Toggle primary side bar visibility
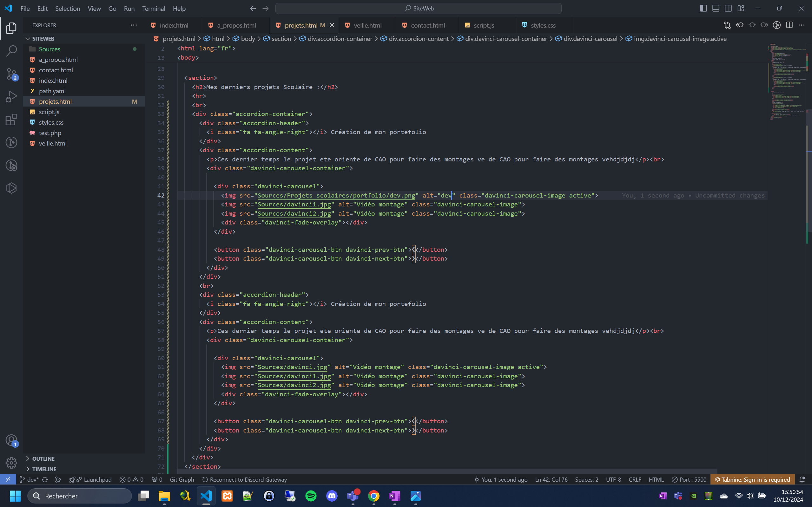Viewport: 812px width, 507px height. click(703, 8)
